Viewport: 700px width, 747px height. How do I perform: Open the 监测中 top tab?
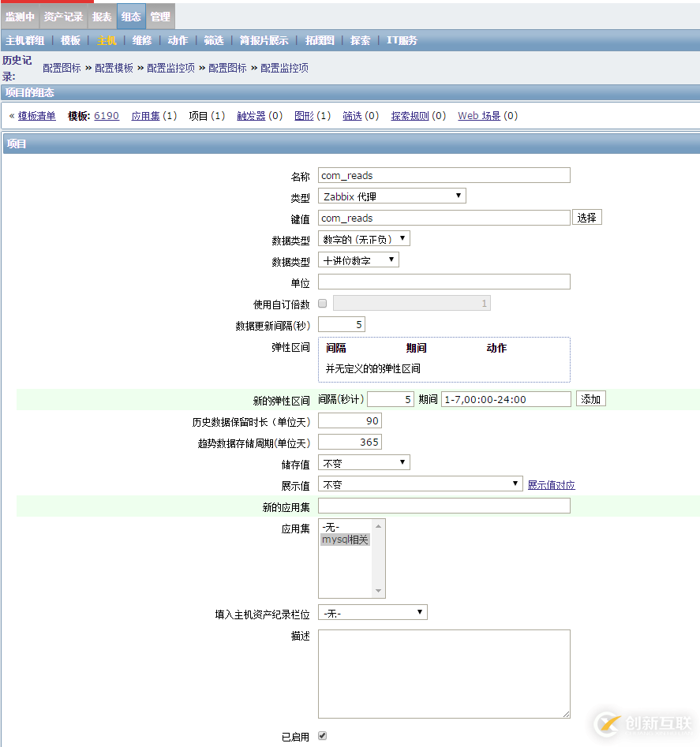click(20, 17)
